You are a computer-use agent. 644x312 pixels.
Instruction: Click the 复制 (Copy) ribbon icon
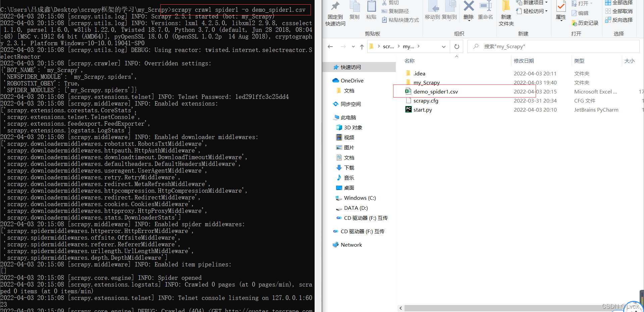(355, 7)
